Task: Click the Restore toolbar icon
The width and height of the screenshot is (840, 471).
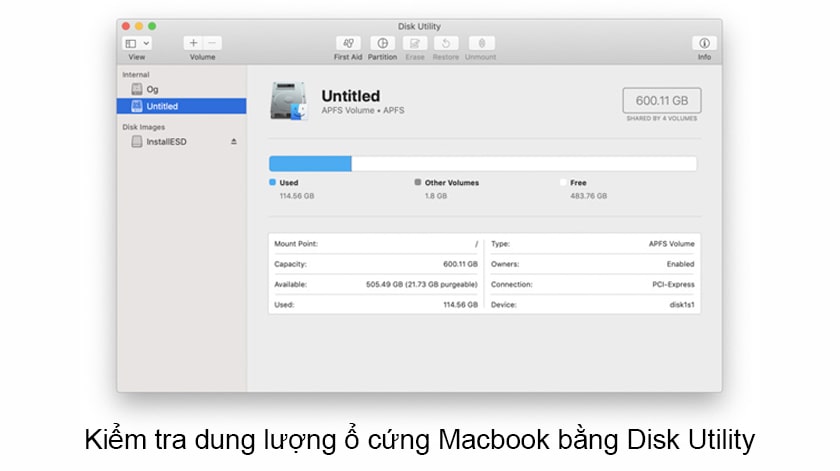Action: click(446, 43)
